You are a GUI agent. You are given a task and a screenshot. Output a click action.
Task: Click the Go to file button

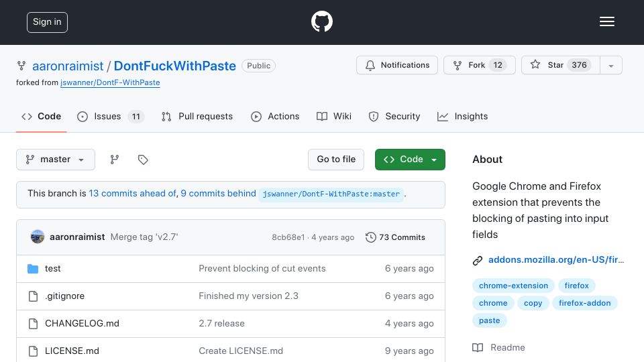point(336,160)
